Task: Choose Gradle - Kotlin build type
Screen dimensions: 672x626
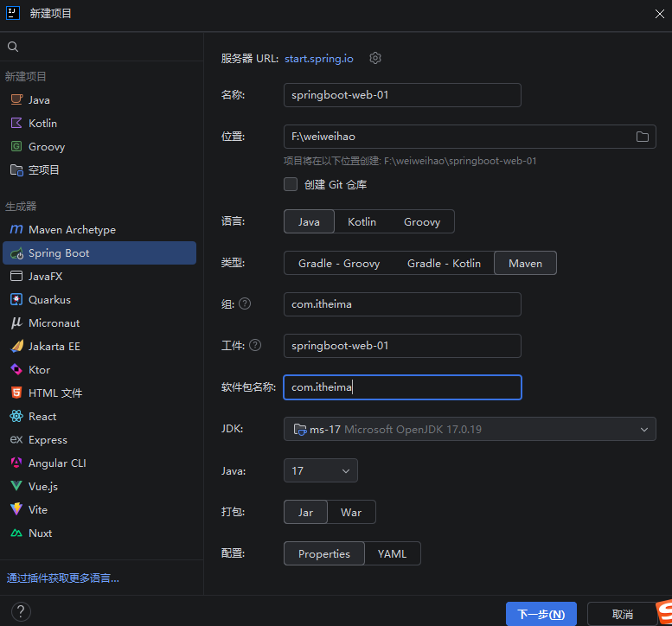Action: pos(444,263)
